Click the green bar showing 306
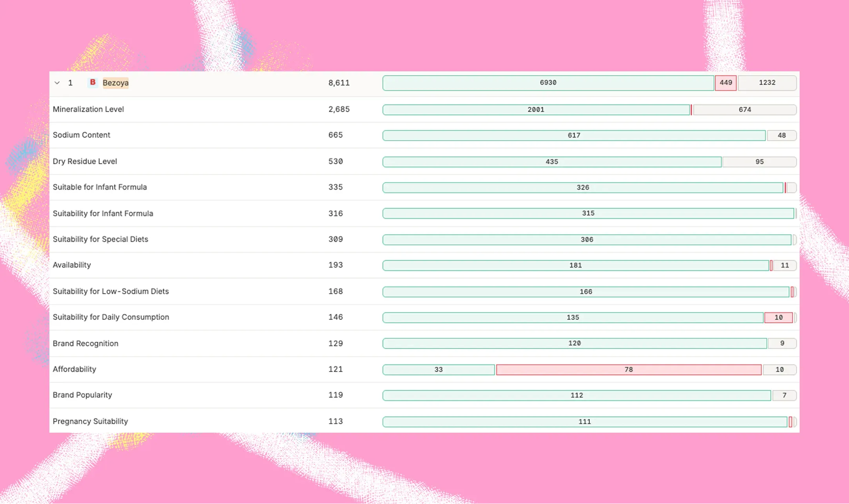849x504 pixels. (587, 240)
